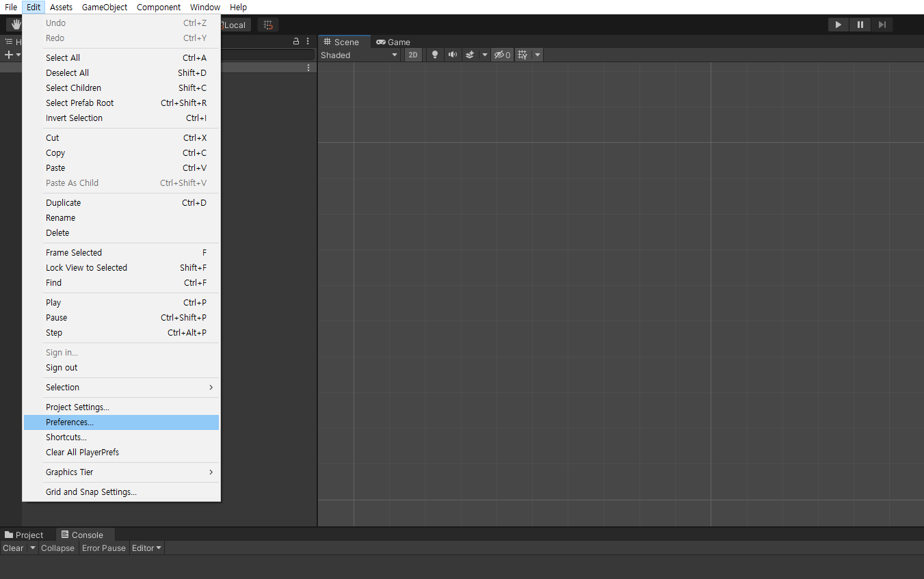Viewport: 924px width, 579px height.
Task: Click the Step forward button
Action: [x=882, y=25]
